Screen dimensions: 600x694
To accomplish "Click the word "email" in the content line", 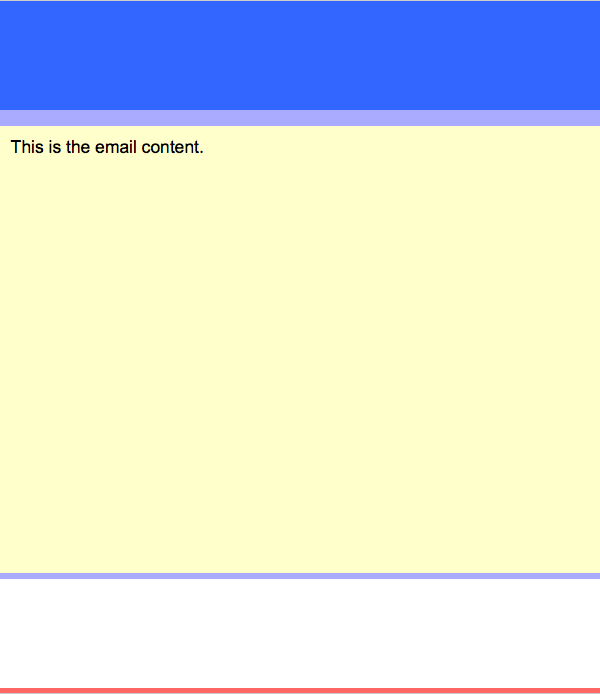I will pos(115,147).
